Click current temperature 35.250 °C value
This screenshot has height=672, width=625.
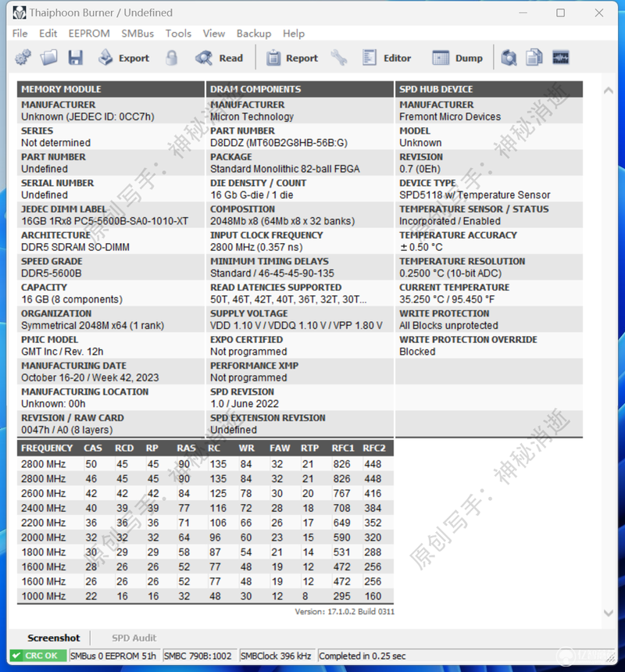click(x=447, y=299)
